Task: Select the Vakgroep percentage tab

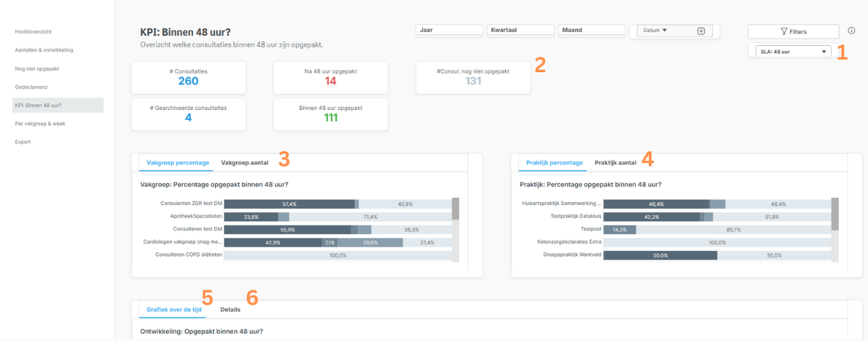Action: click(178, 163)
